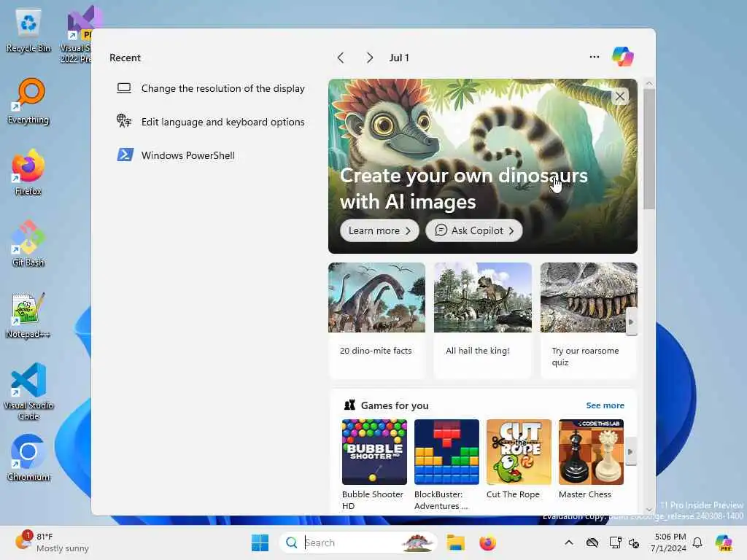This screenshot has height=560, width=747.
Task: Click the muted volume tray icon
Action: [x=634, y=542]
